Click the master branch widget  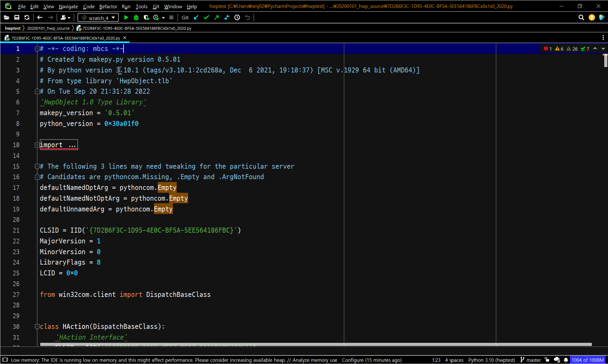pos(531,360)
